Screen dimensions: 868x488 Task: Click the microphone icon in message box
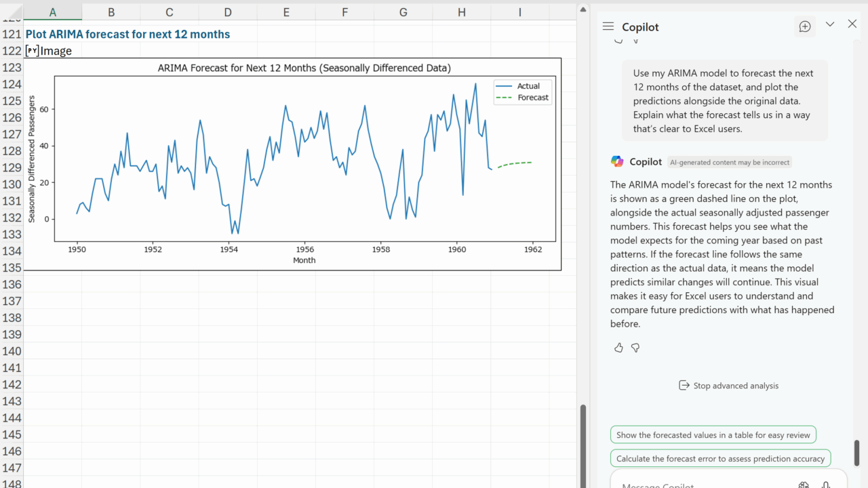826,485
